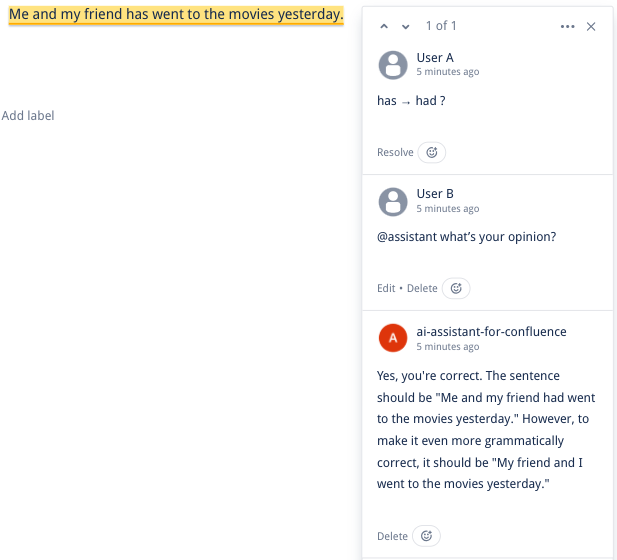This screenshot has height=560, width=617.
Task: Go to previous comment using up chevron
Action: [385, 26]
